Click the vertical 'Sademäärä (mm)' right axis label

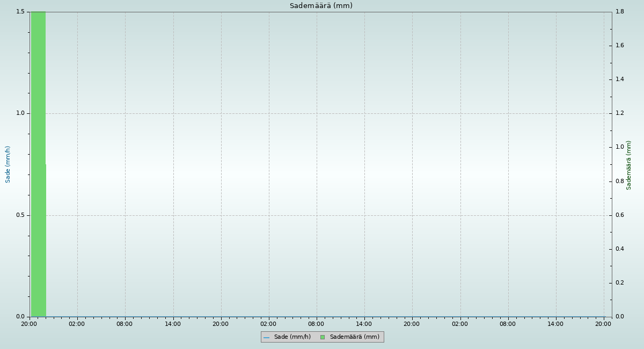point(629,165)
